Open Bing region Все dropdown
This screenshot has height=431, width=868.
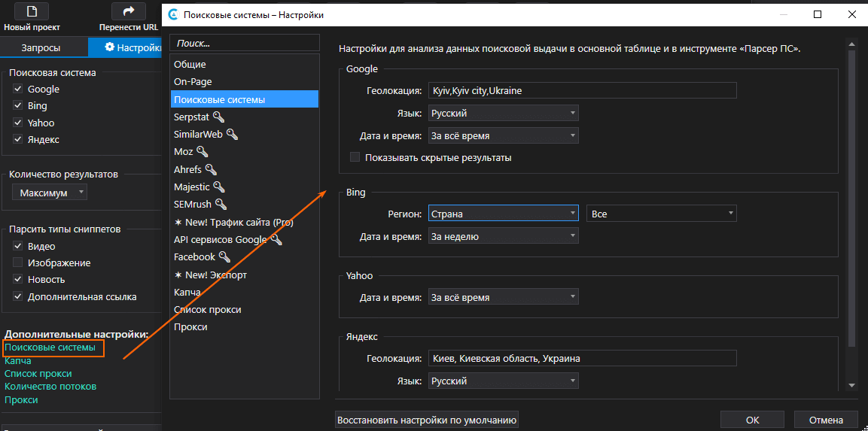662,214
